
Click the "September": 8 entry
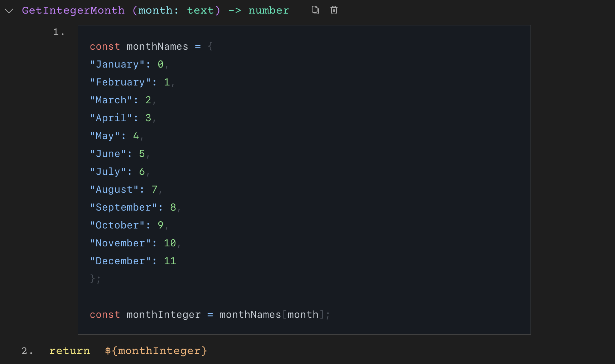point(134,207)
